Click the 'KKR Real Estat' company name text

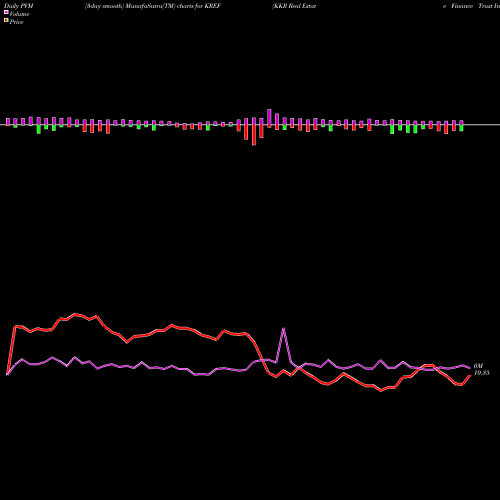tap(294, 6)
